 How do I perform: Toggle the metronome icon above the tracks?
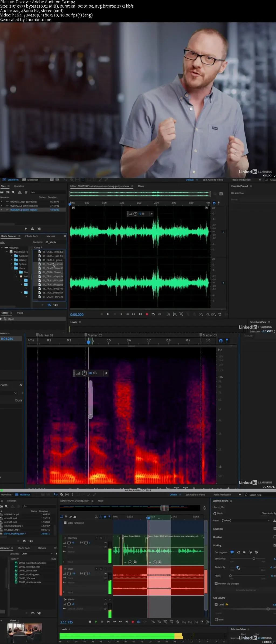[x=96, y=517]
